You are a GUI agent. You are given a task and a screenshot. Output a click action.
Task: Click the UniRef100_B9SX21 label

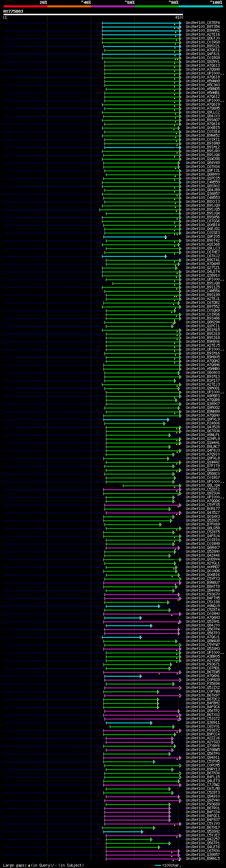203,46
